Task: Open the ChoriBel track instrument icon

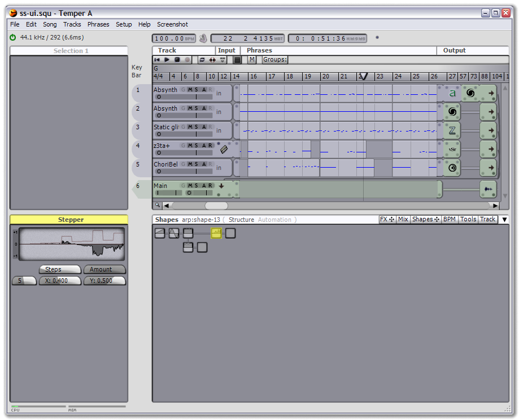Action: click(452, 168)
